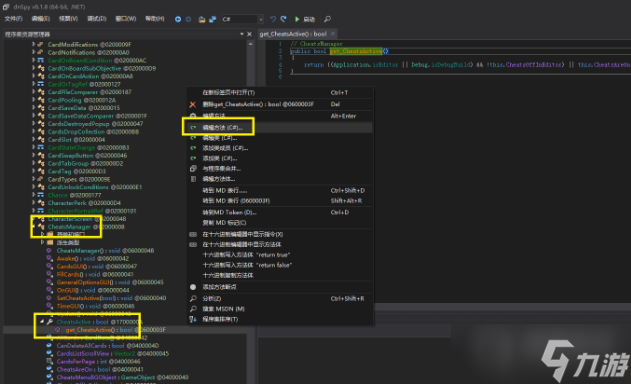Close the assembly explorer panel

click(x=250, y=34)
